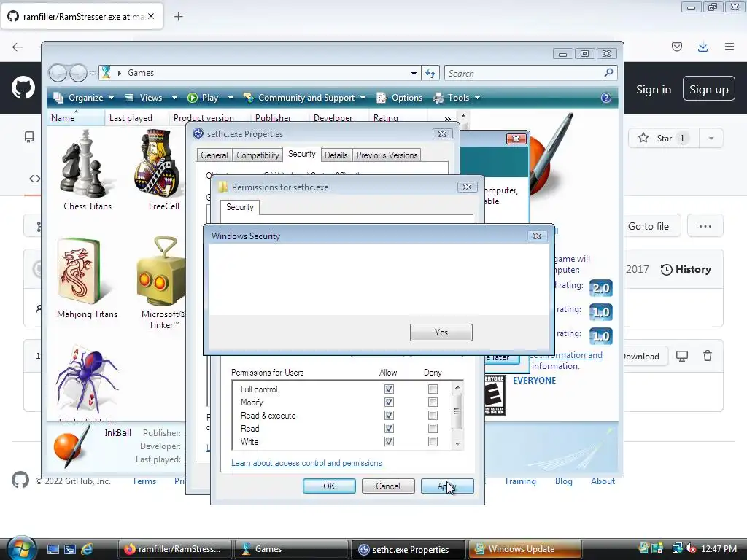The height and width of the screenshot is (560, 747).
Task: Click Cancel in Permissions dialog
Action: 388,486
